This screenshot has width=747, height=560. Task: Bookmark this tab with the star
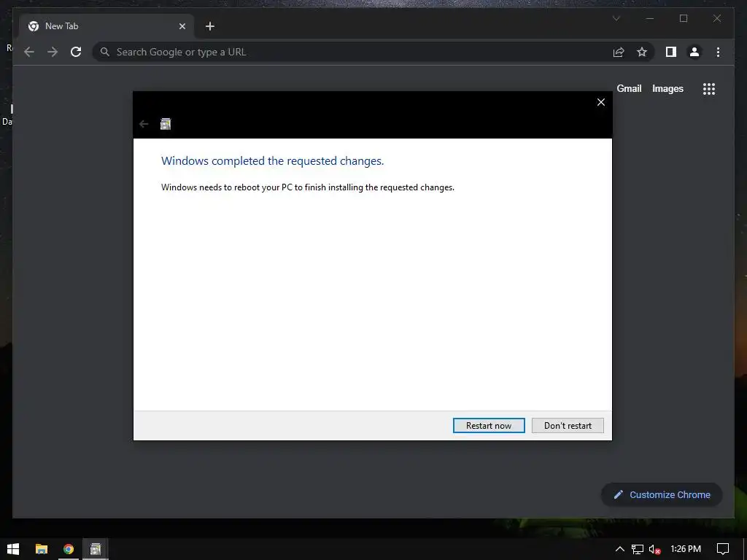click(642, 52)
